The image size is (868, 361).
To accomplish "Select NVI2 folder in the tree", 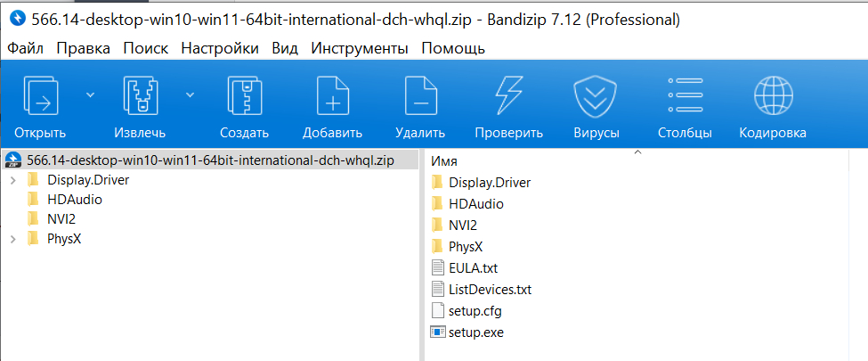I will point(61,219).
